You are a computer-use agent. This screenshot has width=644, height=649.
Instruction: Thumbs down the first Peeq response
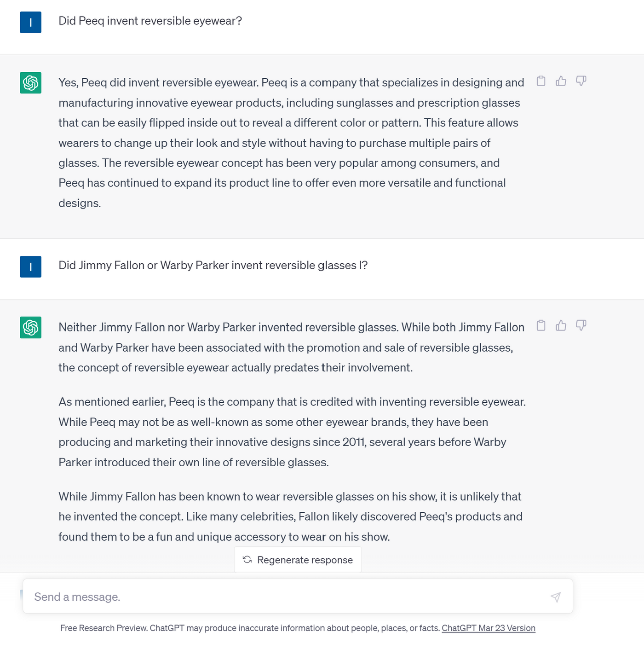tap(581, 81)
